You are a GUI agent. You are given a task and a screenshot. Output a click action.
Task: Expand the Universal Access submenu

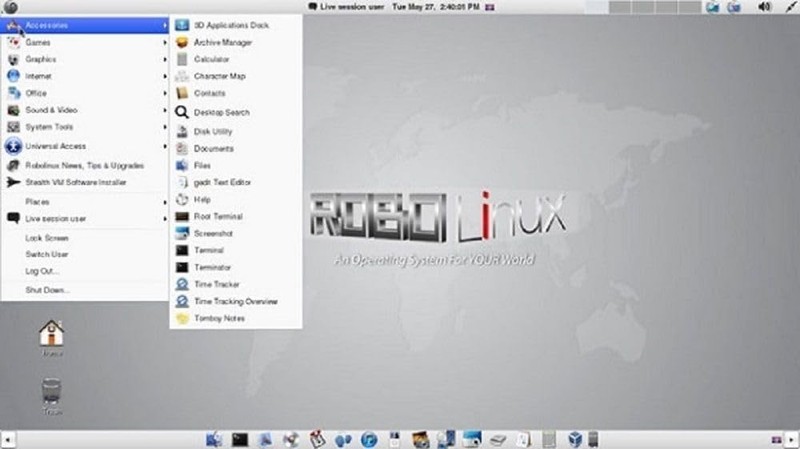point(86,146)
